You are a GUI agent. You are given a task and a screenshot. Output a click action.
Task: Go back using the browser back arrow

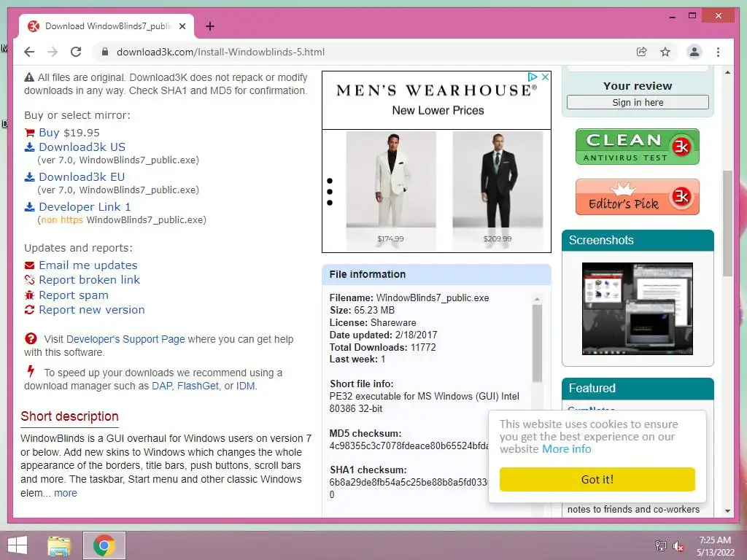(x=29, y=52)
